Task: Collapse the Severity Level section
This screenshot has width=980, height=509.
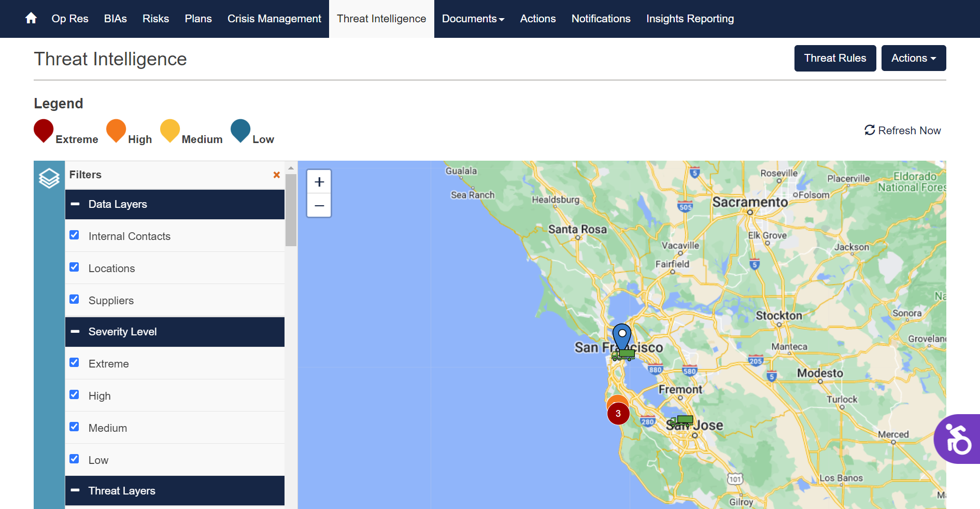Action: [x=75, y=331]
